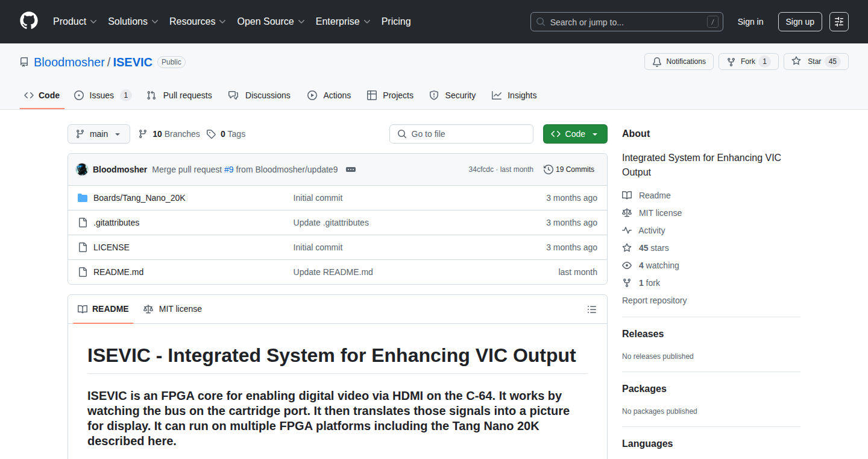Screen dimensions: 868x459
Task: View the 10 Branches list
Action: 169,134
